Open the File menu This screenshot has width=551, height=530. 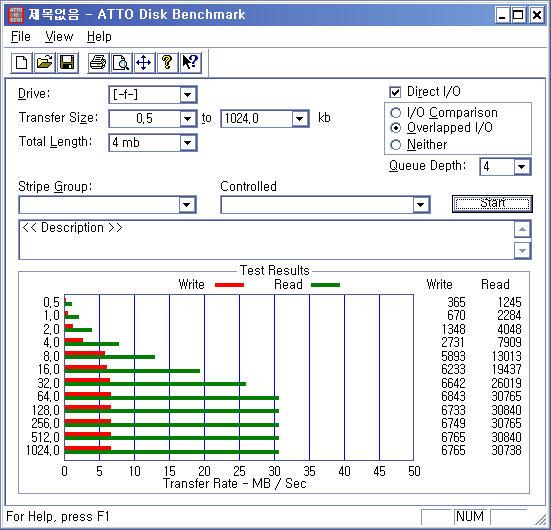pyautogui.click(x=20, y=37)
